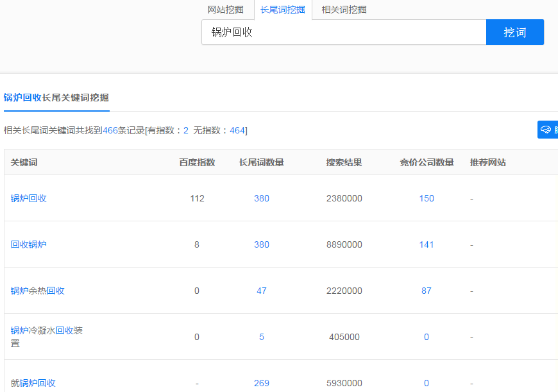Click long-tail count 5 for 锅炉冷凝水回收装置
558x392 pixels.
click(x=261, y=337)
